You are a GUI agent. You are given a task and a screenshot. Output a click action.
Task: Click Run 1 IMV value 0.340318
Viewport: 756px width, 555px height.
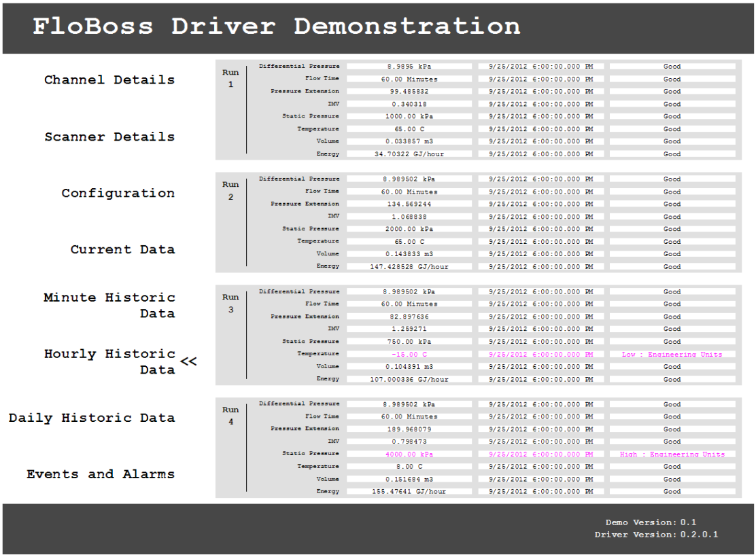(409, 104)
